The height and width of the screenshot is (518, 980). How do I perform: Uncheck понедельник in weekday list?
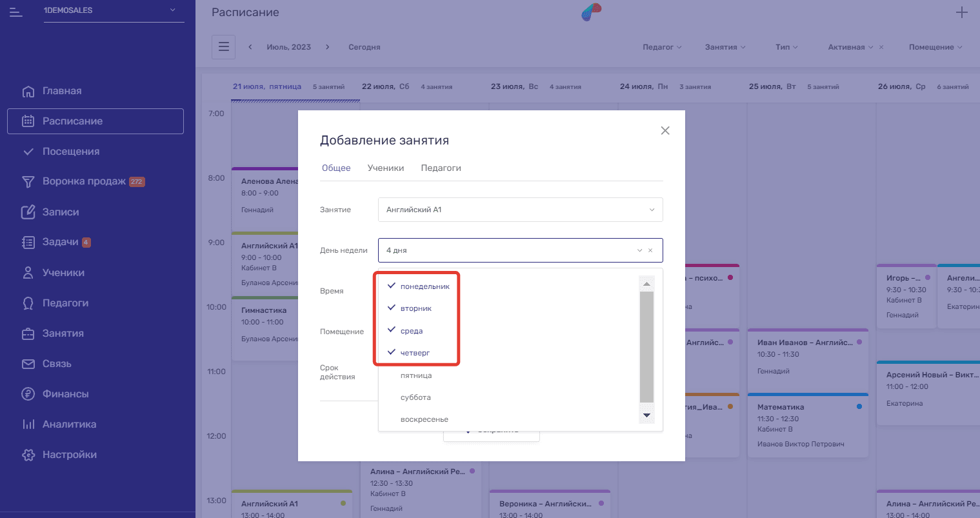click(424, 286)
